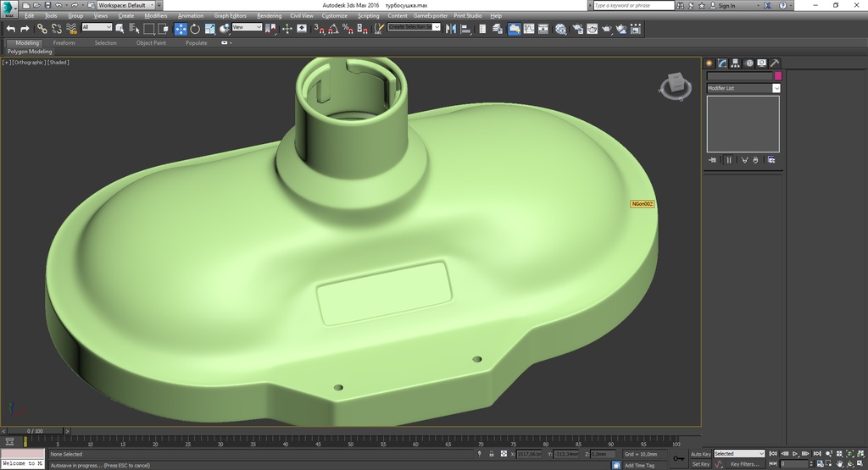Image resolution: width=868 pixels, height=470 pixels.
Task: Toggle the 3D Snaps button
Action: 320,29
